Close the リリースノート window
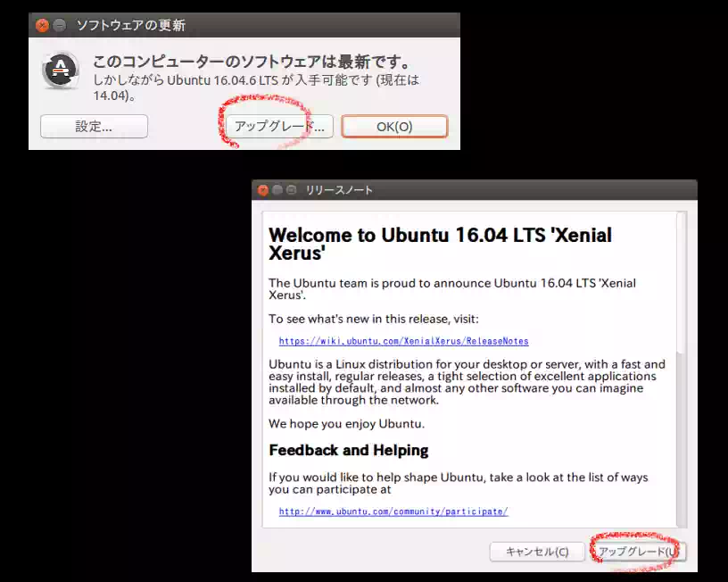 point(263,190)
